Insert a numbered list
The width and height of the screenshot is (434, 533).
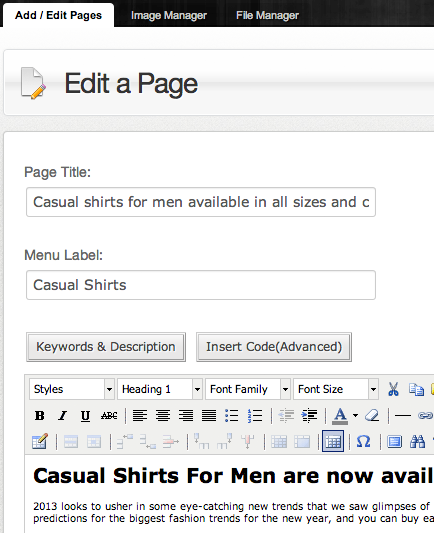[x=255, y=415]
